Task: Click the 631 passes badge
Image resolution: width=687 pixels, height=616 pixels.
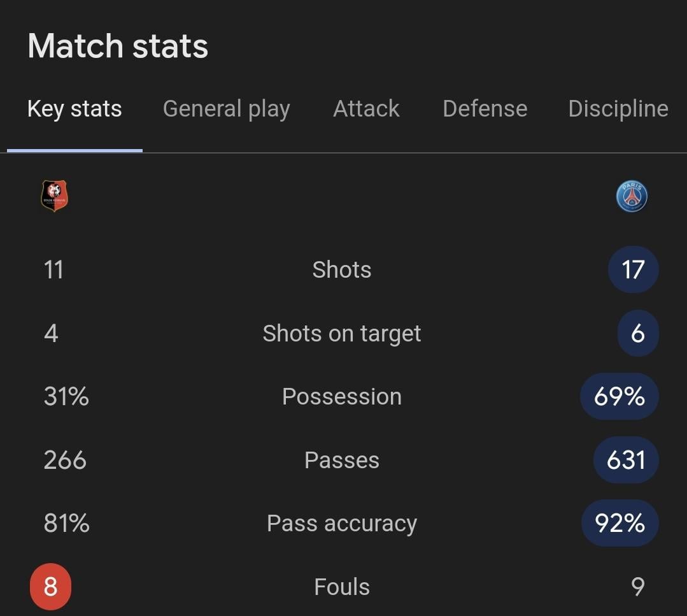Action: tap(625, 460)
